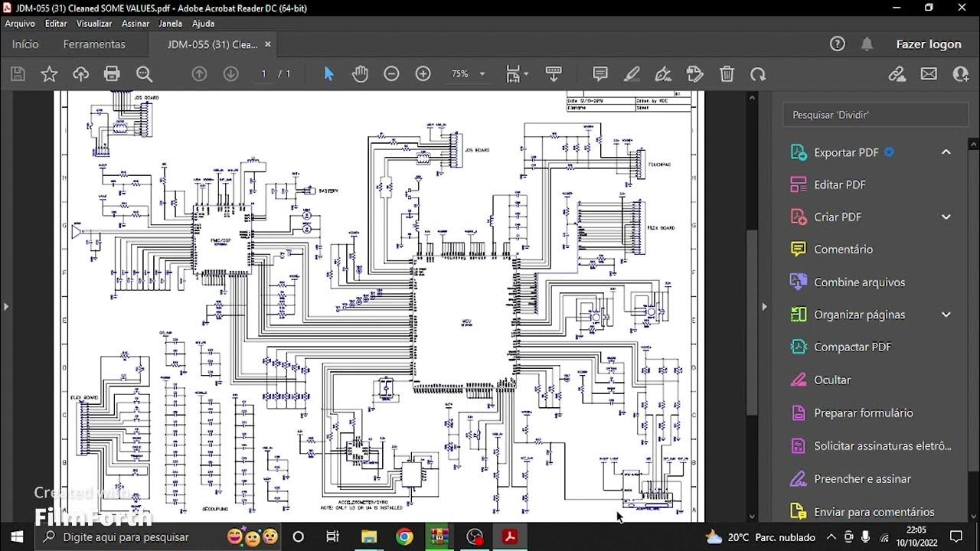Screen dimensions: 980x551
Task: Expand the Criar PDF chevron
Action: 946,217
